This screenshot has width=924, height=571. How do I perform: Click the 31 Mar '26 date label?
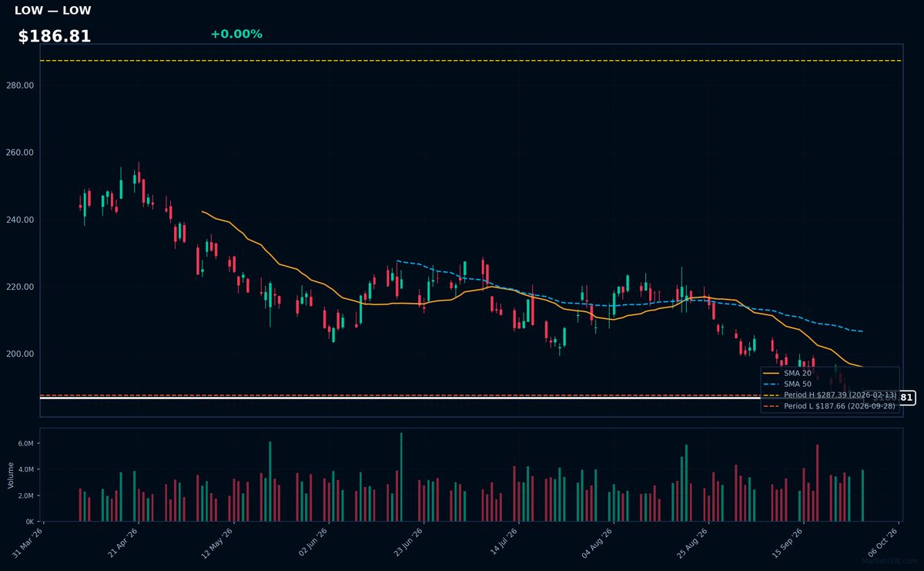28,544
